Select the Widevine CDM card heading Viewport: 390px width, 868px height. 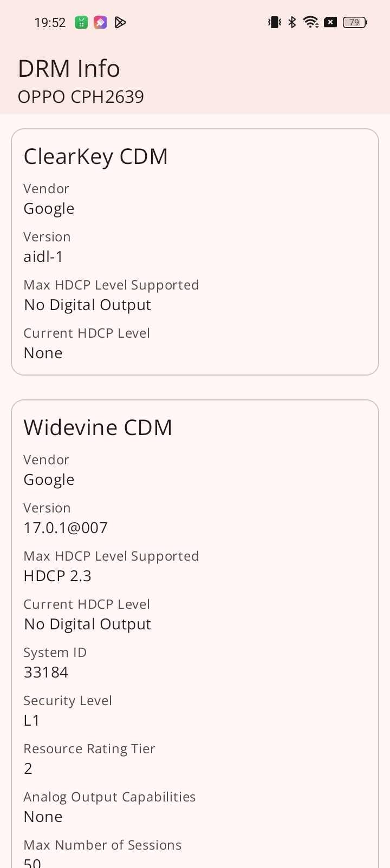[x=98, y=428]
